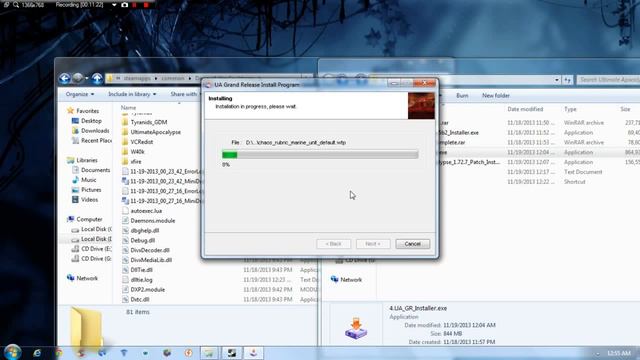This screenshot has height=360, width=640.
Task: Select the Daemons.module file
Action: click(149, 220)
